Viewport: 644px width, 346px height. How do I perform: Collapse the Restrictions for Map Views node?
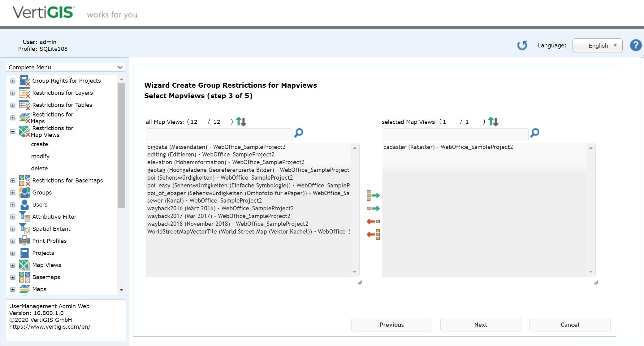pos(13,131)
